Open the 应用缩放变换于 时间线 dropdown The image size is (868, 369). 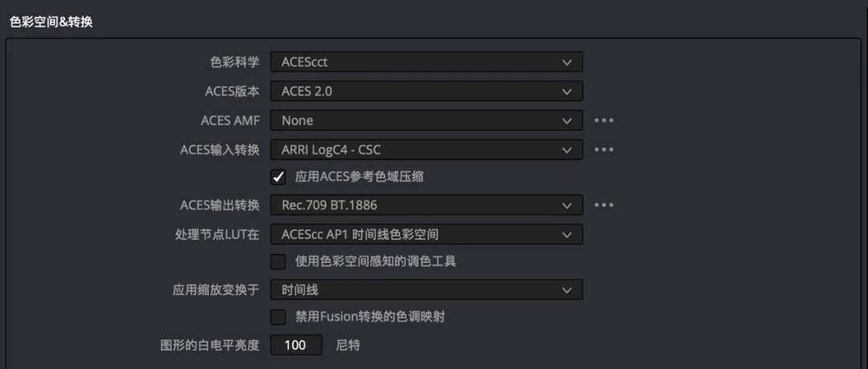click(426, 289)
